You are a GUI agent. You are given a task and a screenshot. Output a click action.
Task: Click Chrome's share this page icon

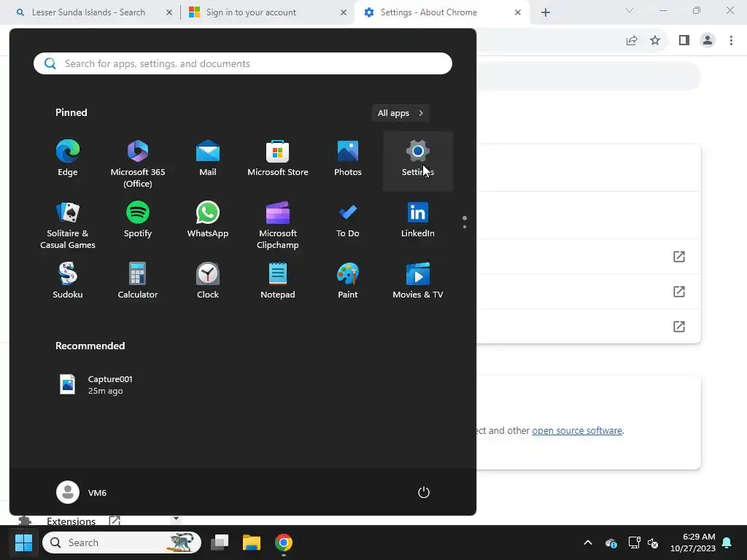pos(632,41)
